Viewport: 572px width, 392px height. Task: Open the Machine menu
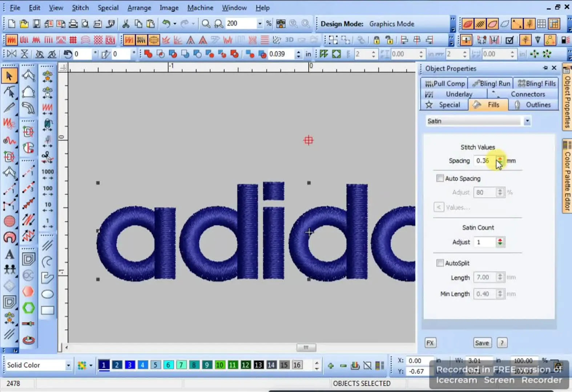[200, 8]
